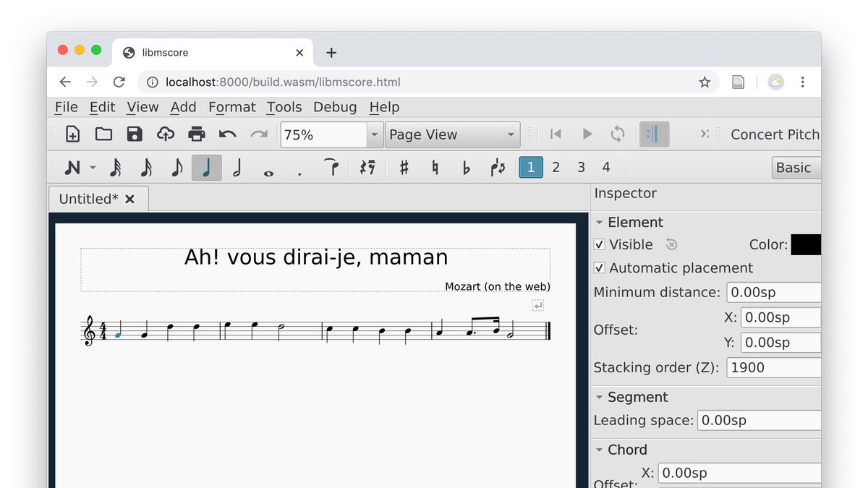Open the black Color swatch picker

coord(806,244)
